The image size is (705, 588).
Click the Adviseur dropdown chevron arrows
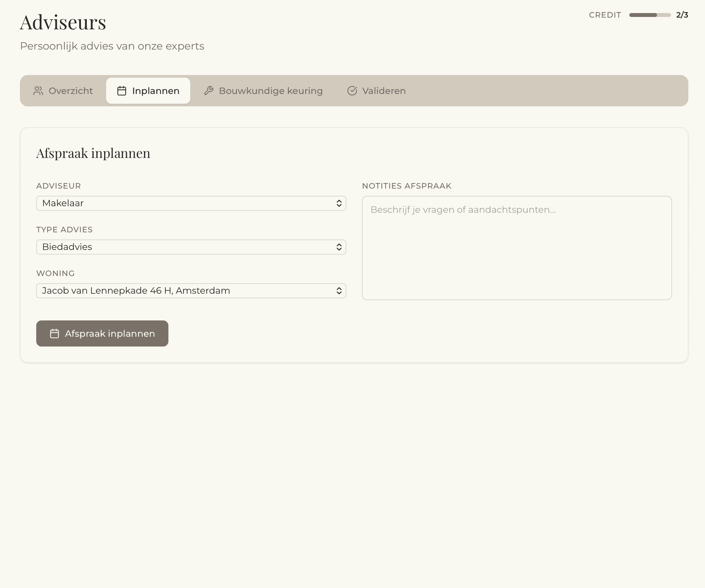pyautogui.click(x=339, y=203)
